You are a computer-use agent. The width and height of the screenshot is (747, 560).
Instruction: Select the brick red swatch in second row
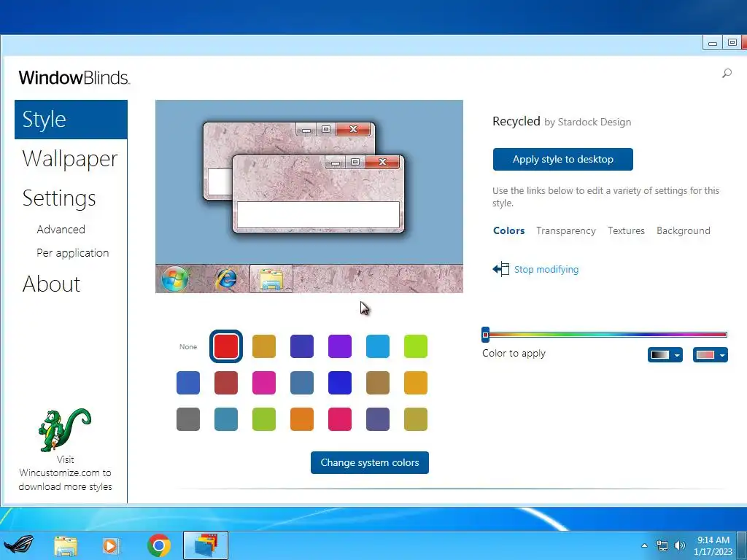click(x=226, y=383)
